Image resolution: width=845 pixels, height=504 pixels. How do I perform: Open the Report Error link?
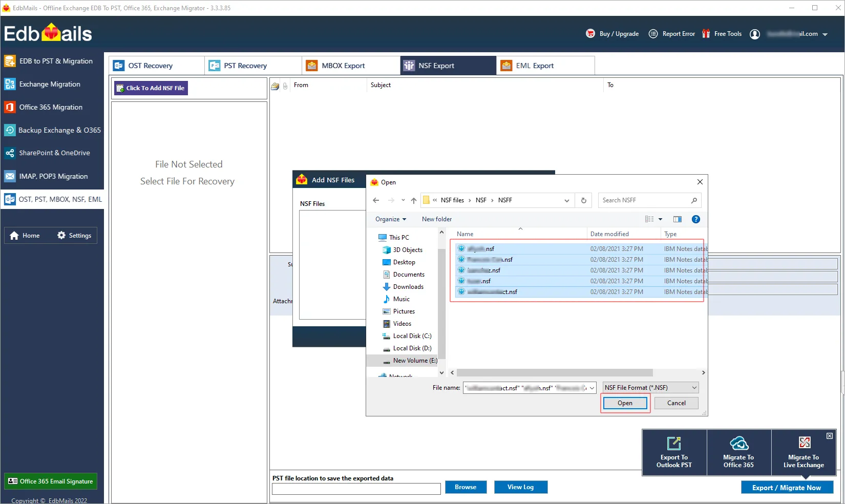[672, 34]
